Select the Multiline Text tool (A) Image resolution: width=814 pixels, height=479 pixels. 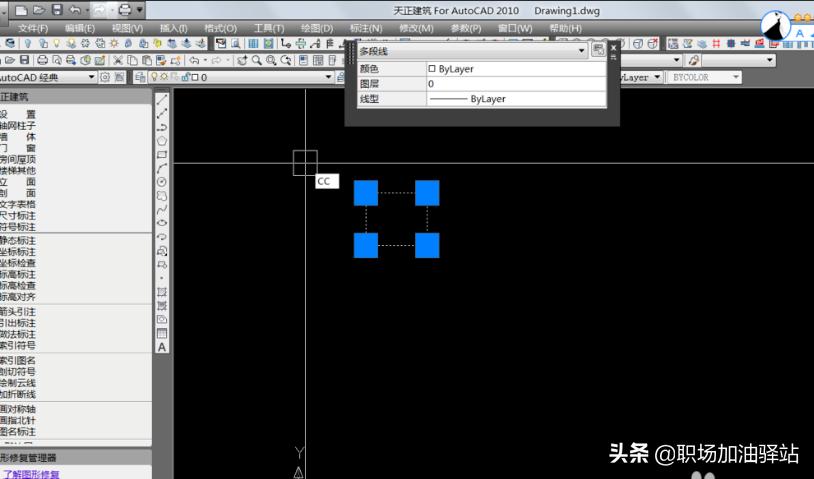[162, 347]
